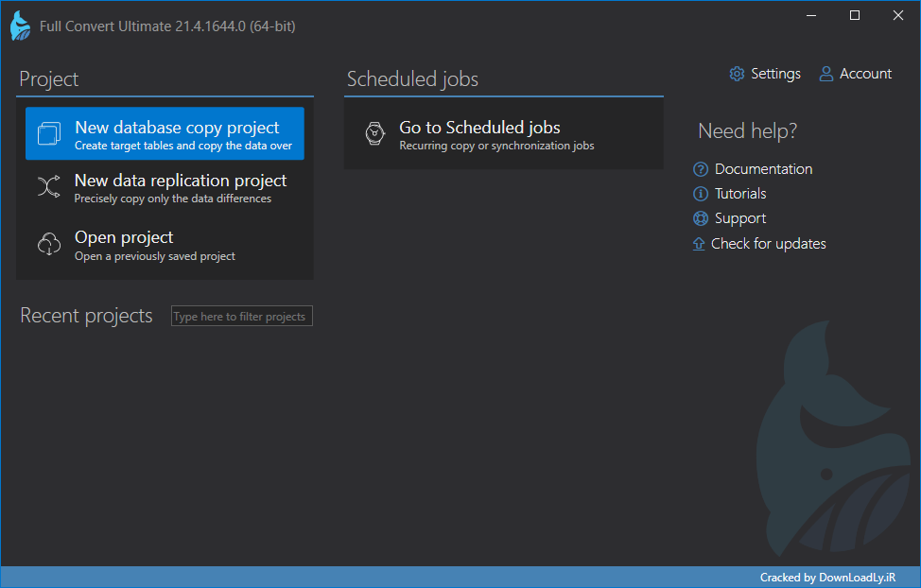Click the Open project cloud icon
This screenshot has height=588, width=921.
(49, 244)
